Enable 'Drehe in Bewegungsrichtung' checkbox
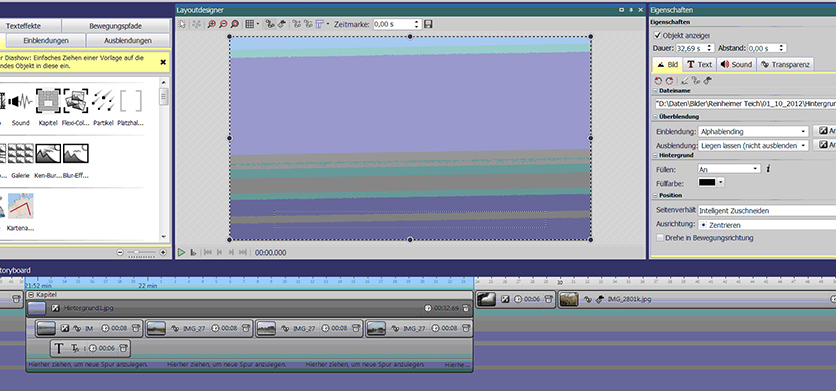836x391 pixels. [x=660, y=238]
